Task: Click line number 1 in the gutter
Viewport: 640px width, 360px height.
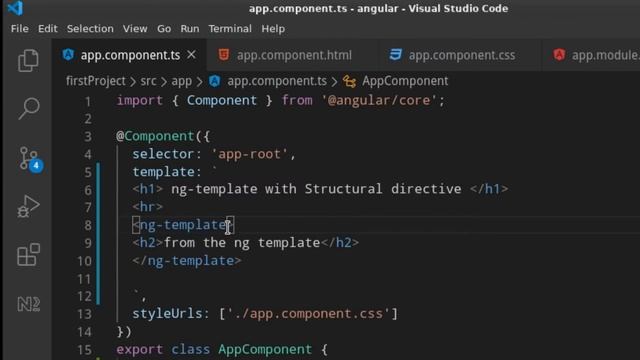Action: click(x=88, y=101)
